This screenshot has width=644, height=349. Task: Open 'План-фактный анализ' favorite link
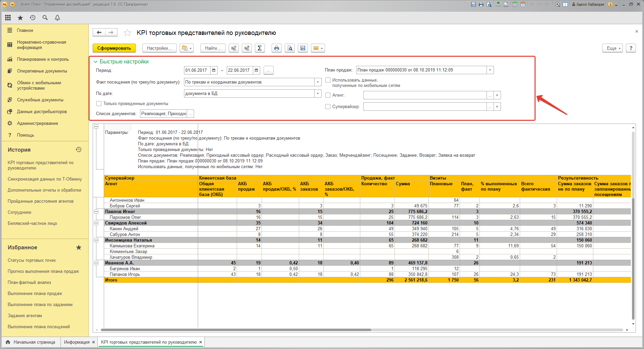[x=29, y=282]
